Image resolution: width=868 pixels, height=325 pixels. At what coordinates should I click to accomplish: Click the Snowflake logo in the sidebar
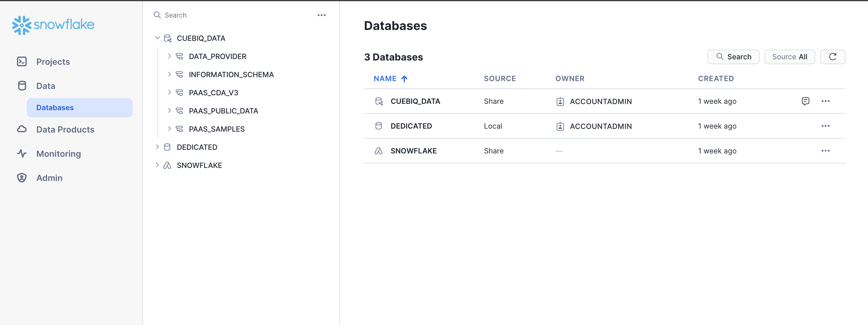53,25
